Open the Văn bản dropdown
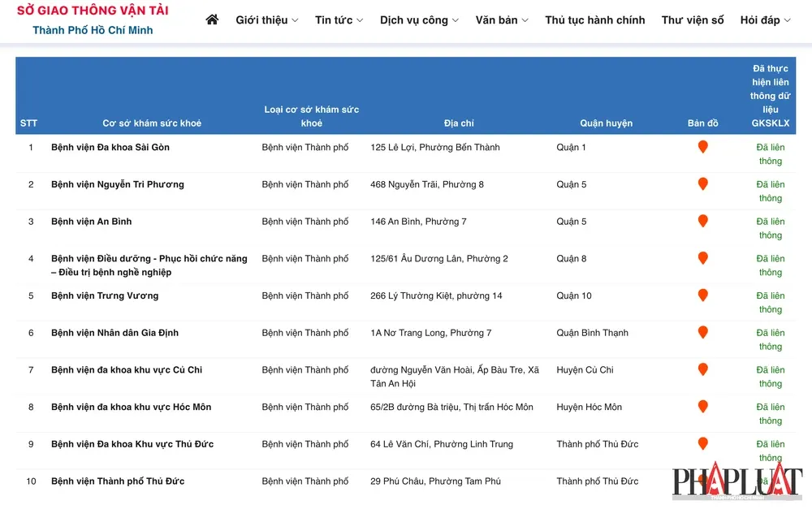The width and height of the screenshot is (812, 509). coord(502,19)
